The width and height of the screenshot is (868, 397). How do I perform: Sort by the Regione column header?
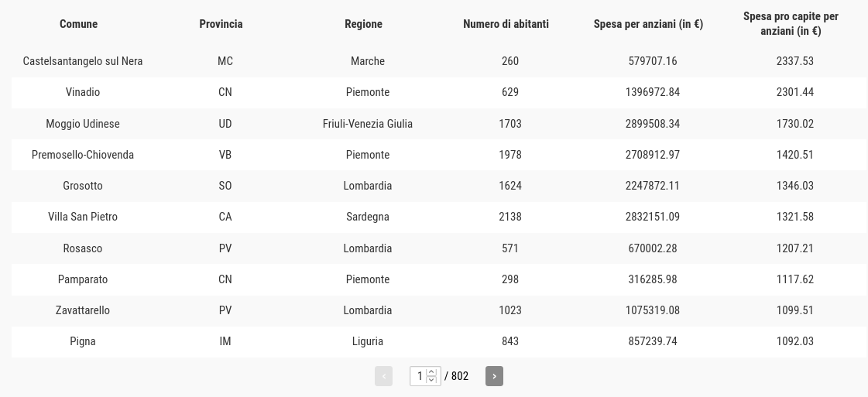coord(363,24)
